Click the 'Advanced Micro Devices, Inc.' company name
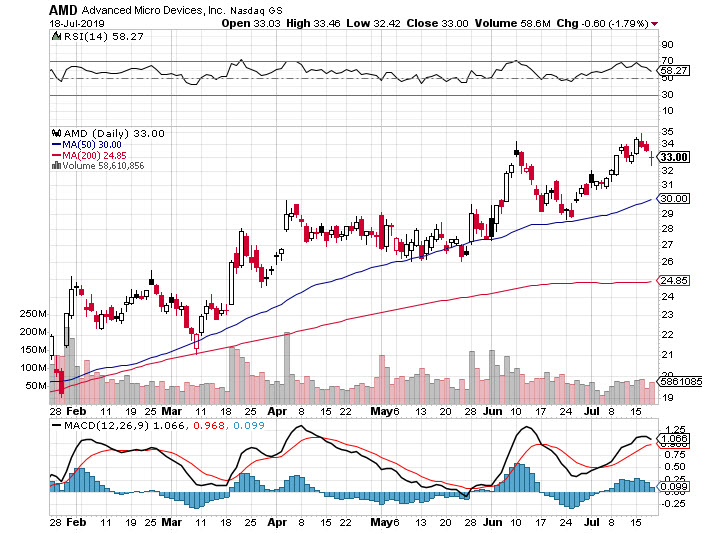The width and height of the screenshot is (702, 534). coord(153,10)
